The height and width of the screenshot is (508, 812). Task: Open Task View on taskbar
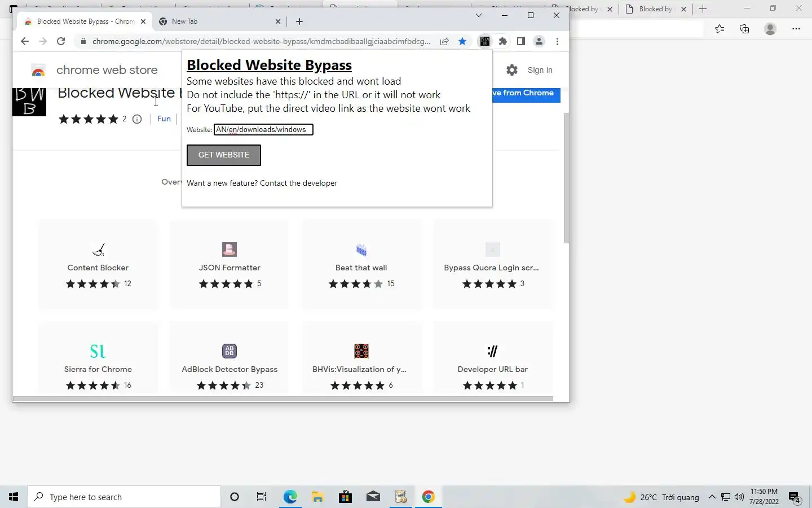pos(262,497)
